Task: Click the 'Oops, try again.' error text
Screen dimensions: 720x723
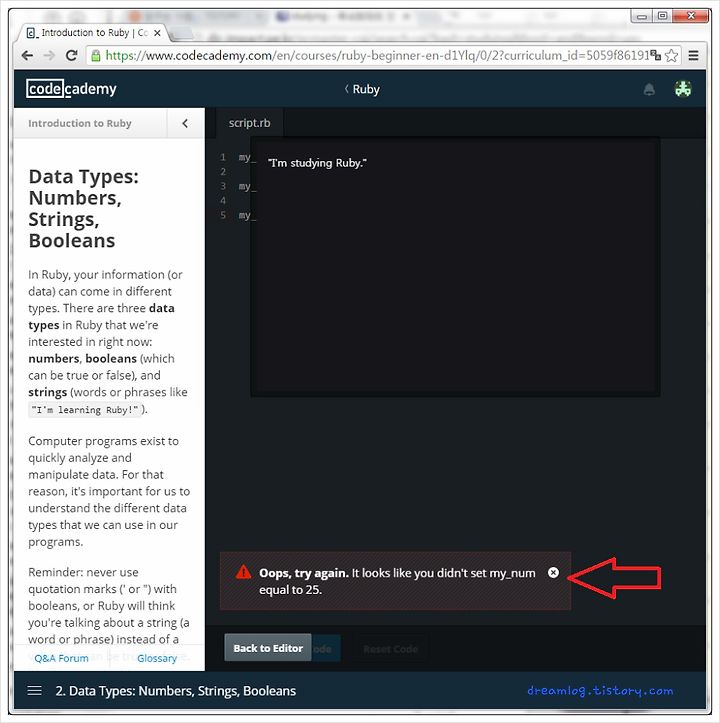Action: click(x=303, y=573)
